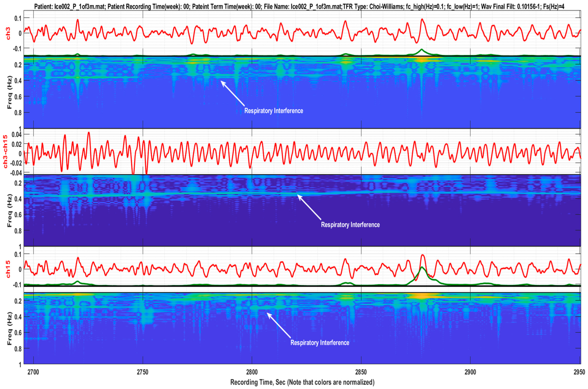Screen dimensions: 588x389
Task: Click the 2700 tick on time axis
Action: click(33, 372)
